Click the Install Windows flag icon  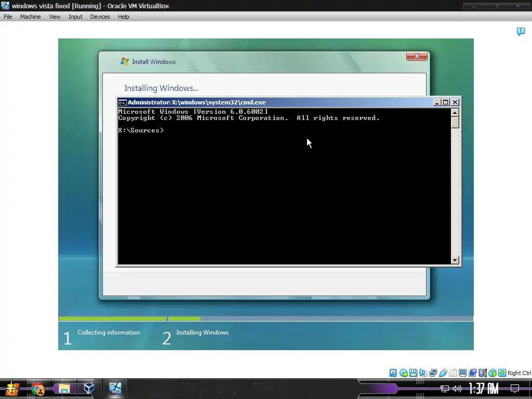(125, 61)
